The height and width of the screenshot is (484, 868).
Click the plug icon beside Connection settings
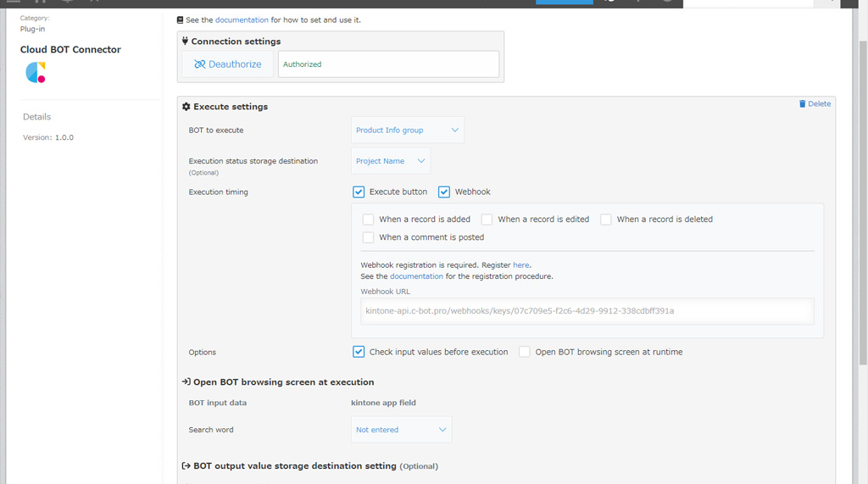pyautogui.click(x=185, y=41)
